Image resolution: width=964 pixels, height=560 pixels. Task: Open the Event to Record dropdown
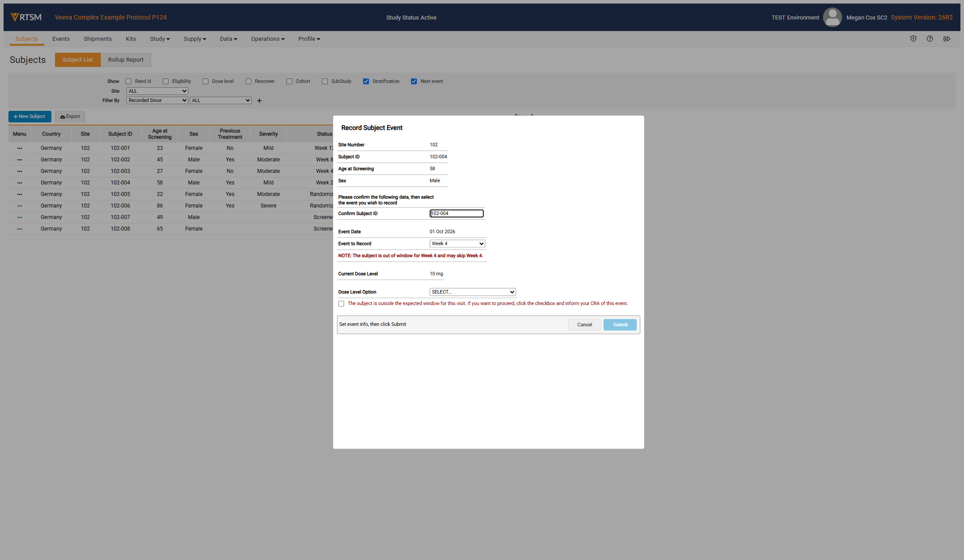[x=458, y=244]
